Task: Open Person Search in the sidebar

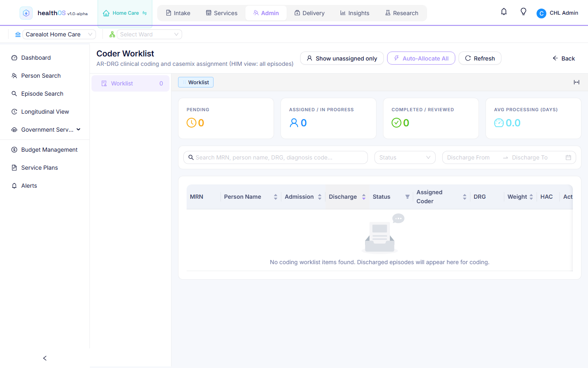Action: click(x=45, y=76)
